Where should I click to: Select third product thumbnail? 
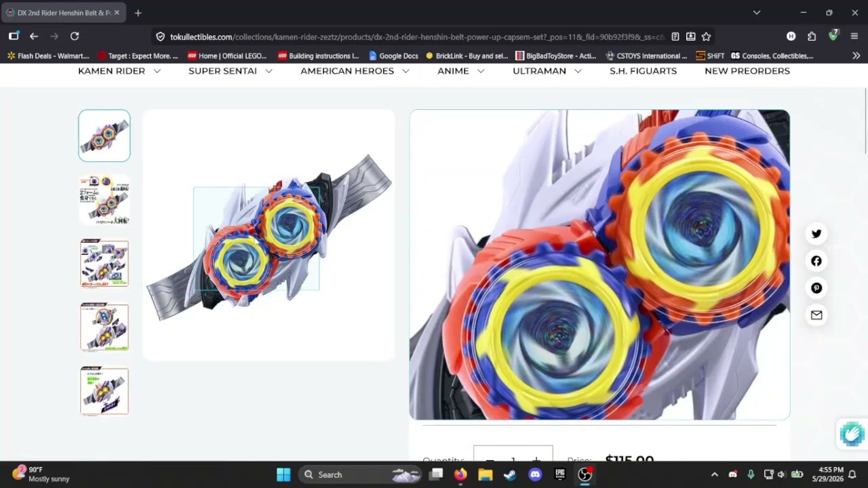pyautogui.click(x=104, y=264)
